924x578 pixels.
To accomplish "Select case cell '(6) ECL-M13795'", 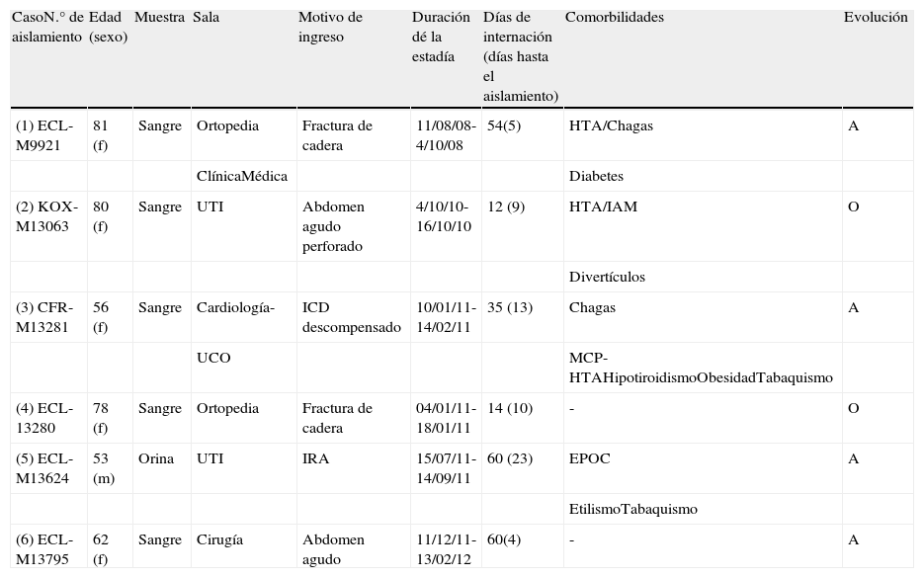I will point(45,549).
